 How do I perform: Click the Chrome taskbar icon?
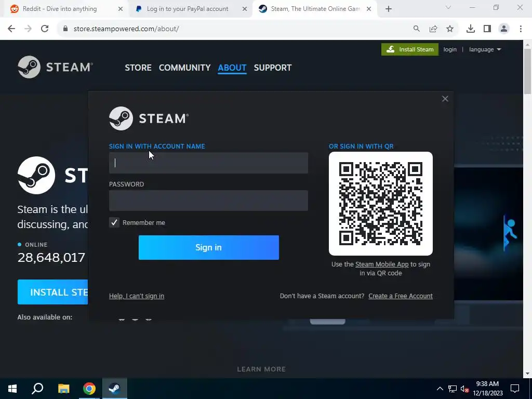pyautogui.click(x=89, y=389)
